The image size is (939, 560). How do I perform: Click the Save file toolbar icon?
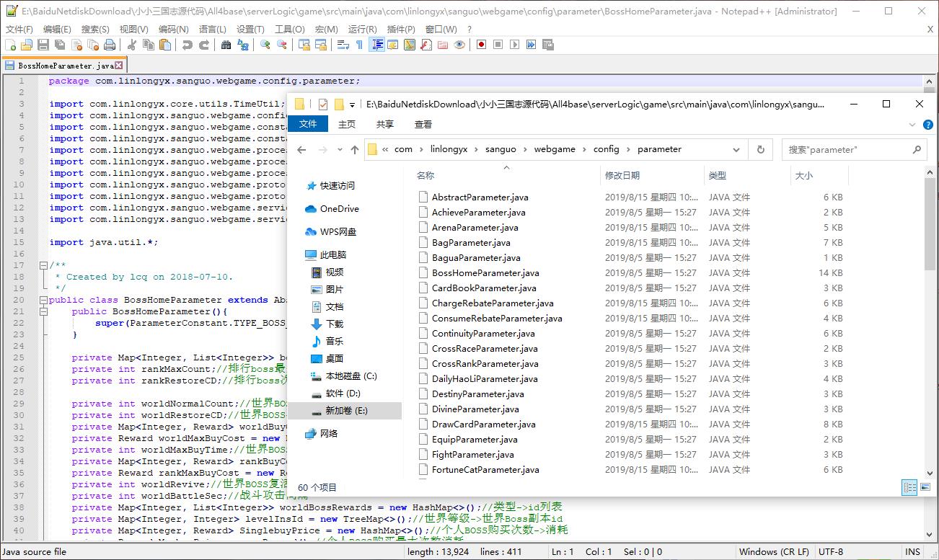pyautogui.click(x=43, y=45)
